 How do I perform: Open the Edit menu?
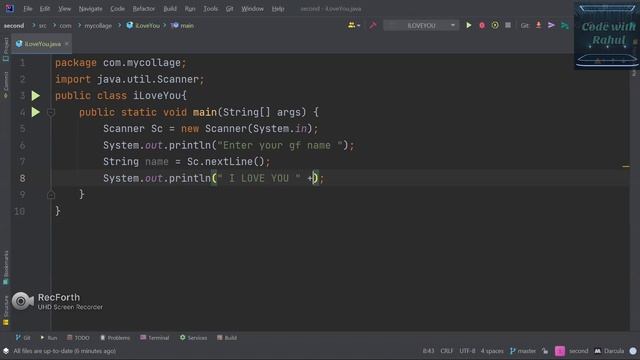45,9
